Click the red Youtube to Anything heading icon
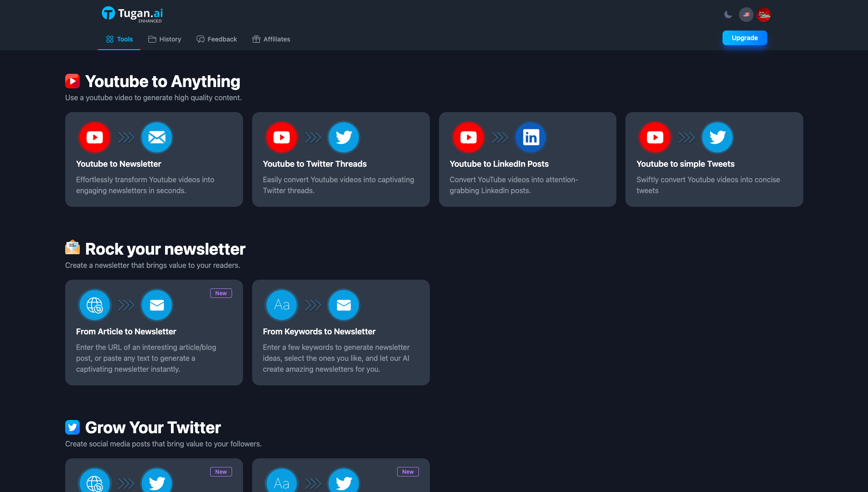868x492 pixels. (x=72, y=81)
